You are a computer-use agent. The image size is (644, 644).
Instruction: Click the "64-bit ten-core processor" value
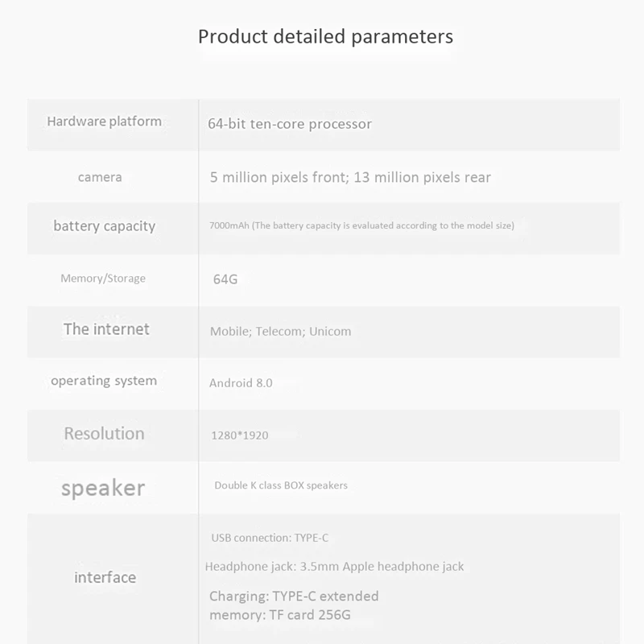(290, 124)
